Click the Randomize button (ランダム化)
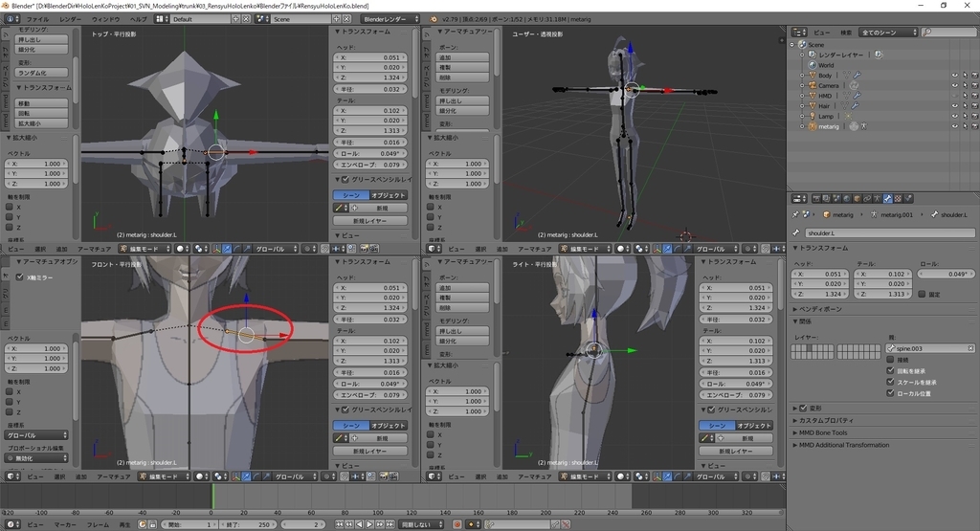Screen dimensions: 980x531 coord(41,73)
